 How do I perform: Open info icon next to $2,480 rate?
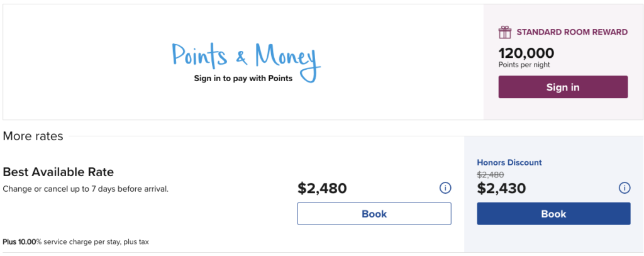445,188
